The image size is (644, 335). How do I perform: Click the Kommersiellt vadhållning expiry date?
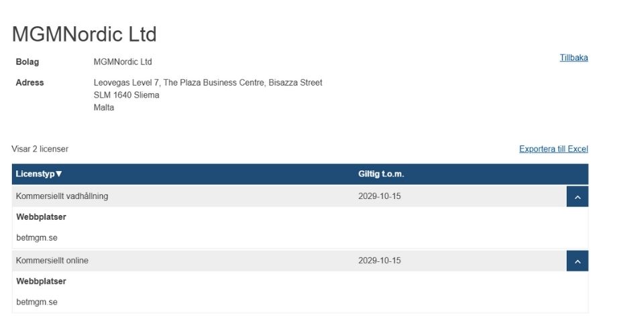coord(379,196)
